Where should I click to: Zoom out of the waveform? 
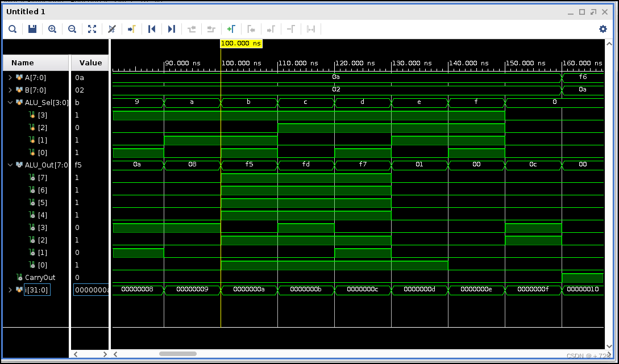[x=72, y=29]
